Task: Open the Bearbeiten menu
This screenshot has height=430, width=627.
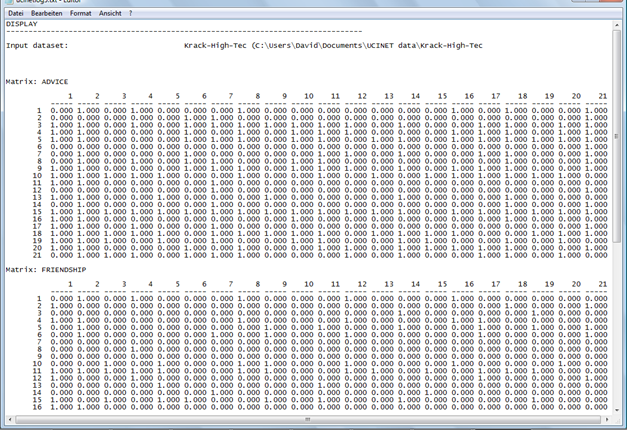Action: (x=46, y=13)
